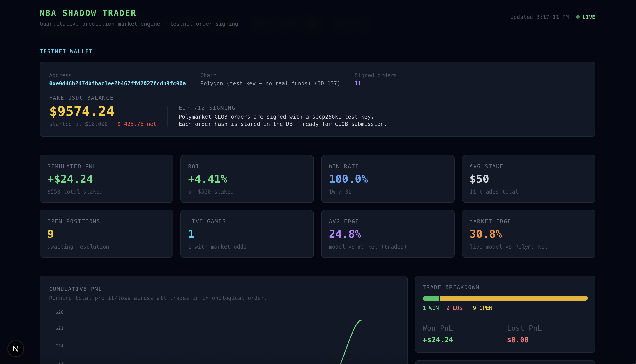Click green won segment of breakdown bar
This screenshot has height=364, width=636.
(x=431, y=298)
